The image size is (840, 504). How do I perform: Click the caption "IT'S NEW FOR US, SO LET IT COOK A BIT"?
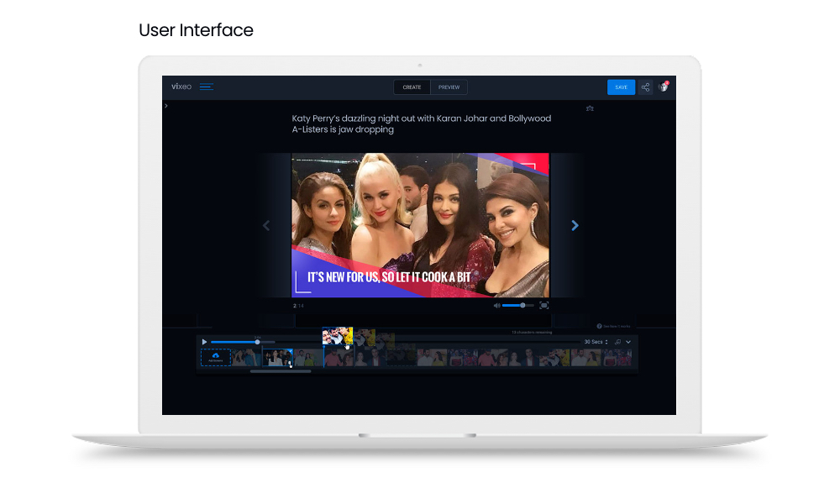coord(389,277)
